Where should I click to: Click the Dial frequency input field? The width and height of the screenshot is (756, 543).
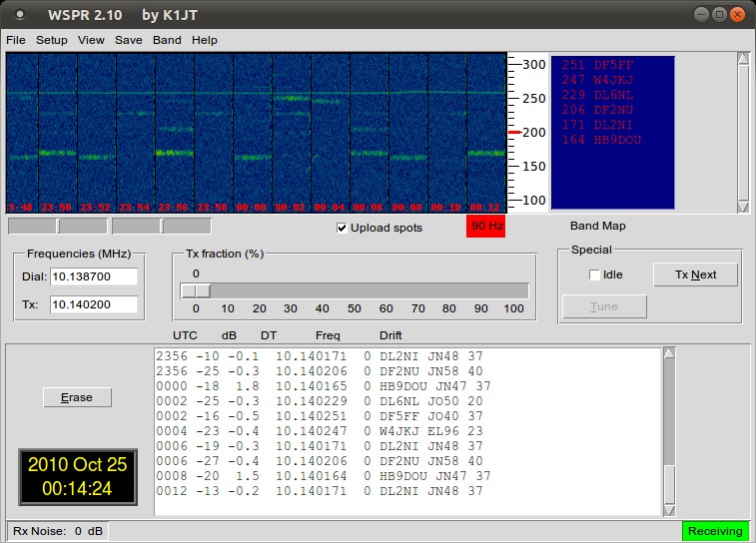pyautogui.click(x=94, y=276)
